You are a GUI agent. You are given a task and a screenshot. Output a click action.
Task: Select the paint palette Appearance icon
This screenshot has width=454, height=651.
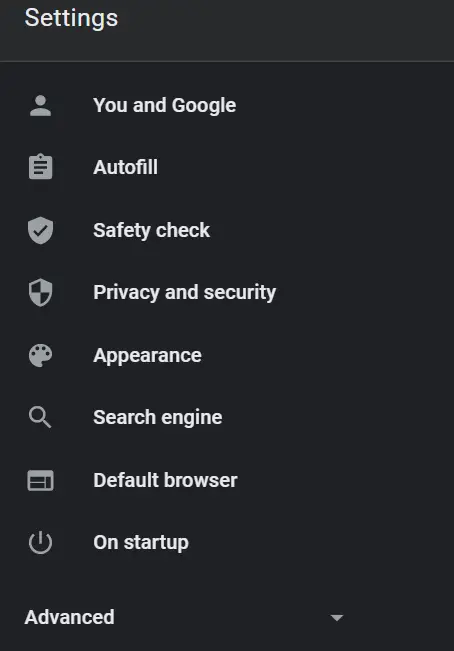coord(40,355)
